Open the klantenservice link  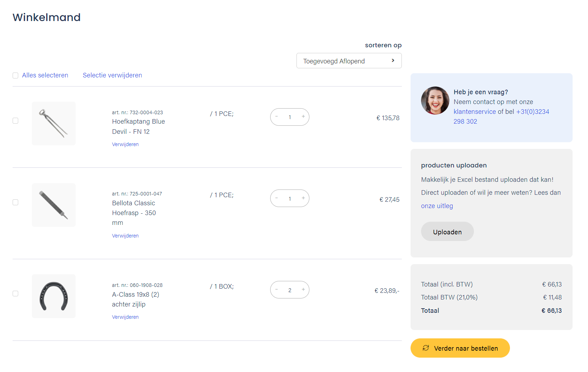475,112
